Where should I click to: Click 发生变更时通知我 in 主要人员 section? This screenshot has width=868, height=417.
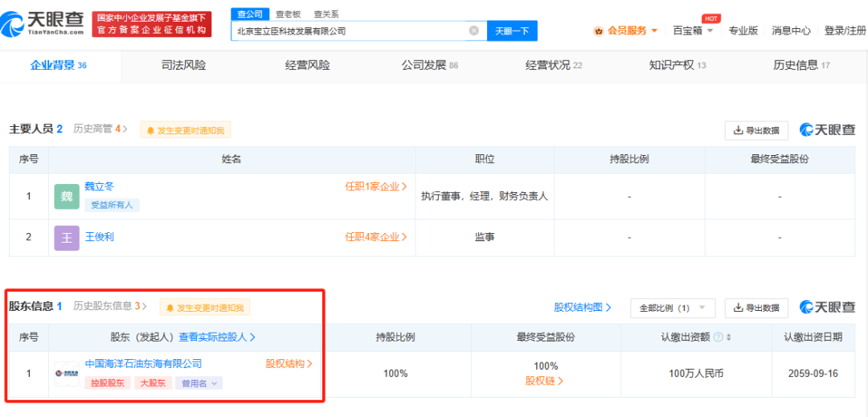[186, 130]
